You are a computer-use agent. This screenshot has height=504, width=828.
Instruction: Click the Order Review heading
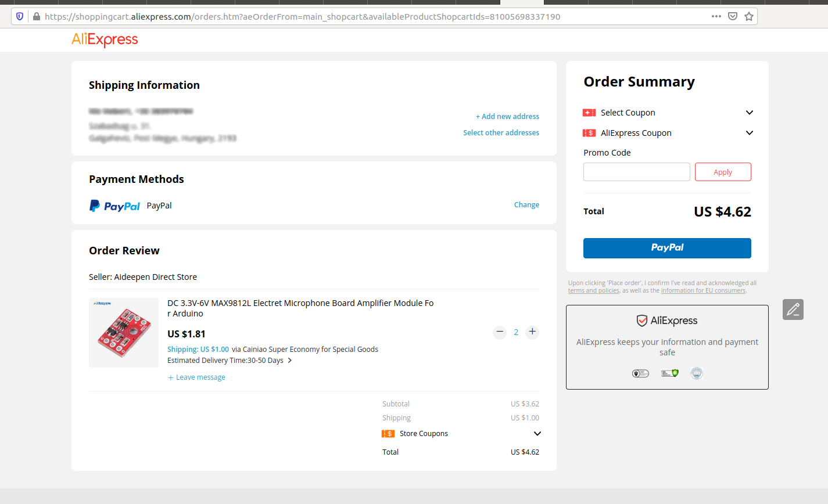[124, 251]
